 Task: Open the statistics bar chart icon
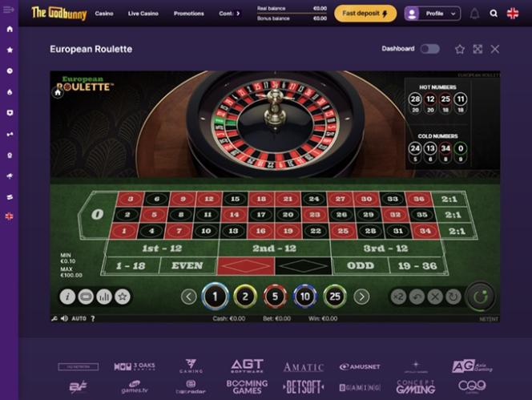click(104, 297)
